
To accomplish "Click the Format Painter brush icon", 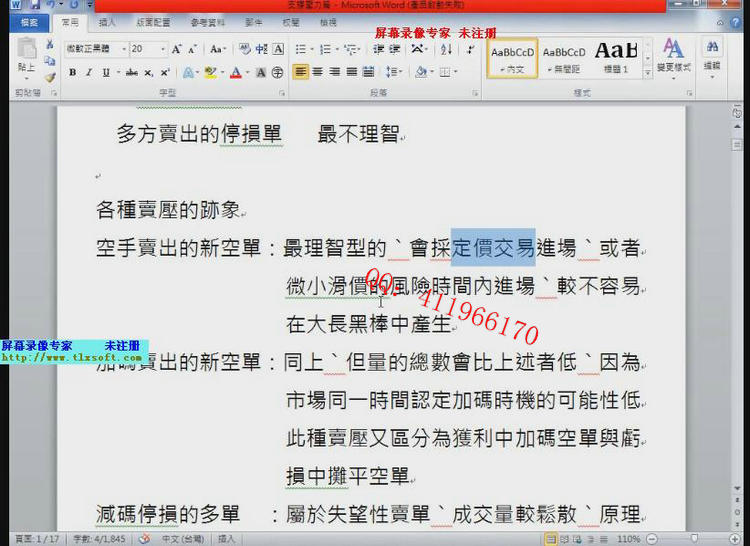I will (x=50, y=76).
